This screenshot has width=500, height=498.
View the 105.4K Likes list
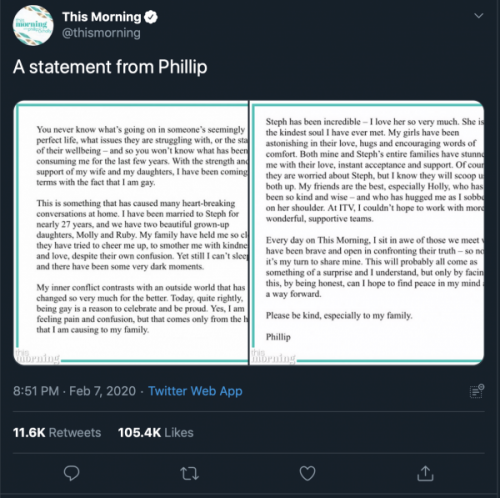pyautogui.click(x=155, y=432)
